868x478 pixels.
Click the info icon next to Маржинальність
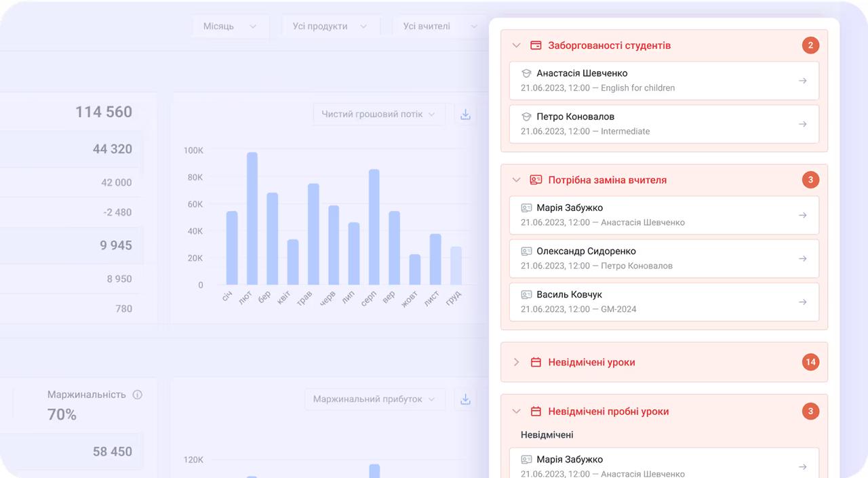coord(138,395)
